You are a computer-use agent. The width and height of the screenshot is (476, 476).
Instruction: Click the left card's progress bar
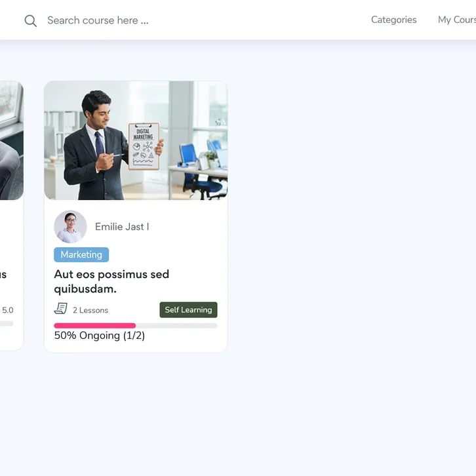[x=7, y=323]
